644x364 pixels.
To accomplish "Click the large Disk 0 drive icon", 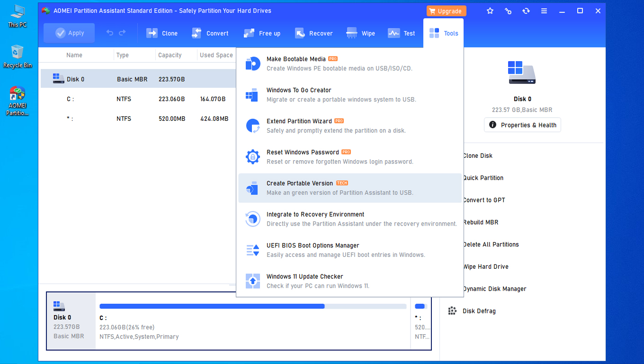I will click(522, 73).
